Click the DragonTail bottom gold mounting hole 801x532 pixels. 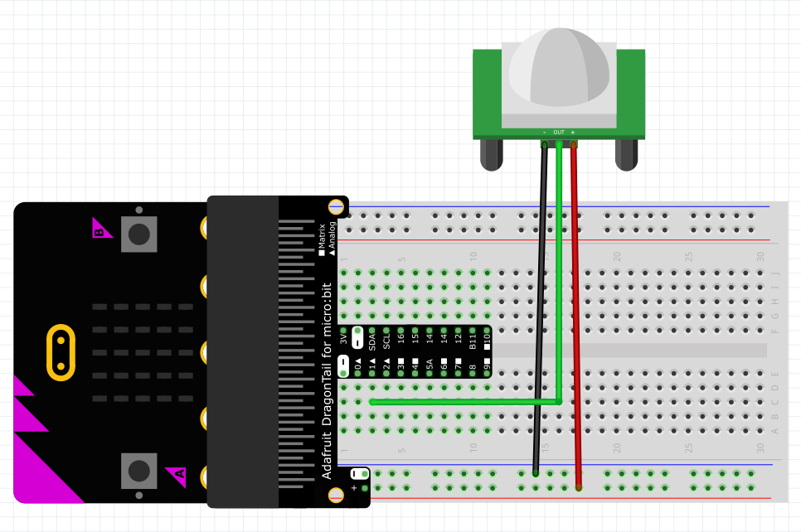click(x=336, y=495)
